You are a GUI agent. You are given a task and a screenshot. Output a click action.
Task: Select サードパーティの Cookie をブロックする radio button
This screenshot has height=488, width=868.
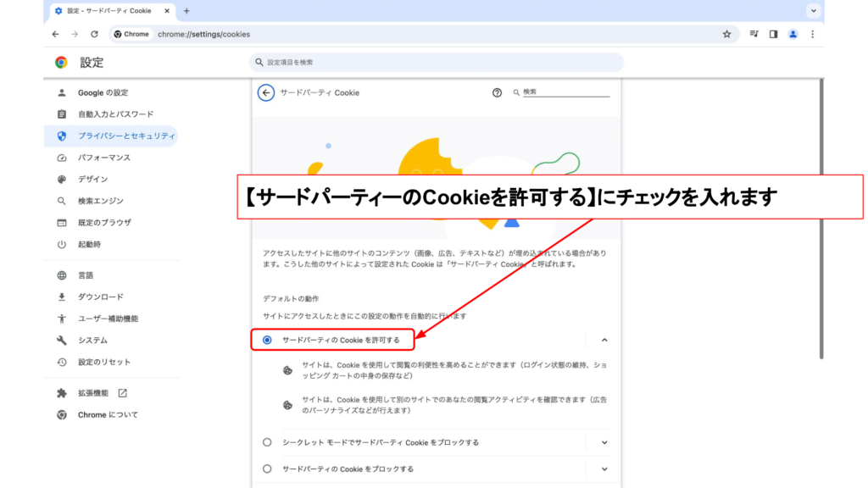[268, 469]
